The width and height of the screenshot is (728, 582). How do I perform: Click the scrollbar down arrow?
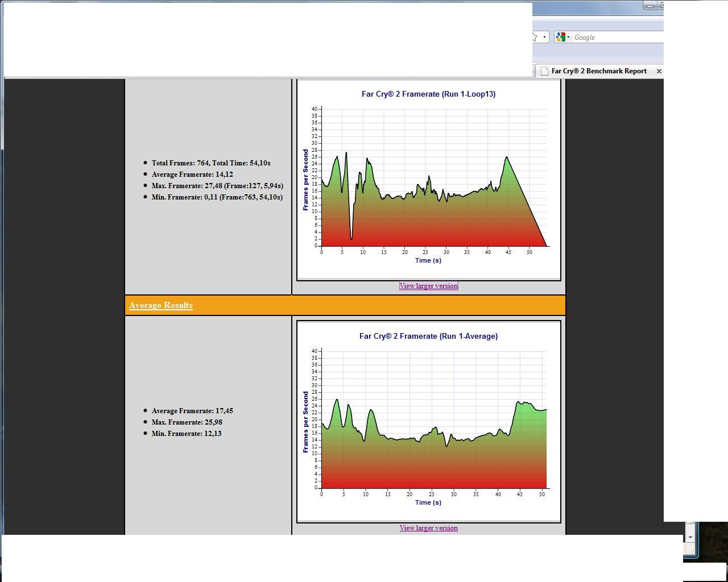tap(690, 537)
